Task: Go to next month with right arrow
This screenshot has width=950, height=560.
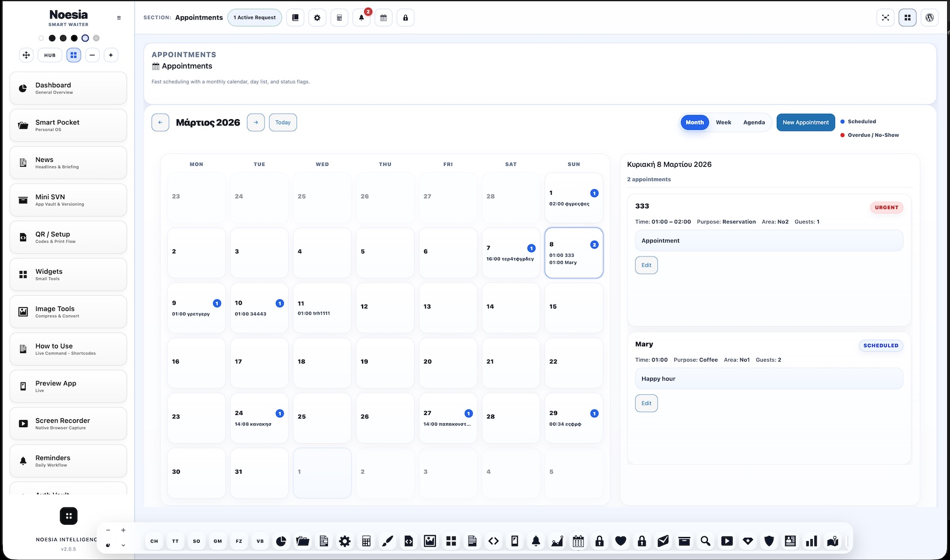Action: (x=256, y=123)
